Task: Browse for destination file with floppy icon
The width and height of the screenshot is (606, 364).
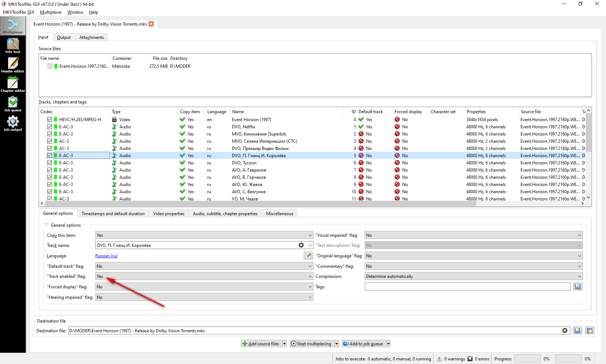Action: 578,330
